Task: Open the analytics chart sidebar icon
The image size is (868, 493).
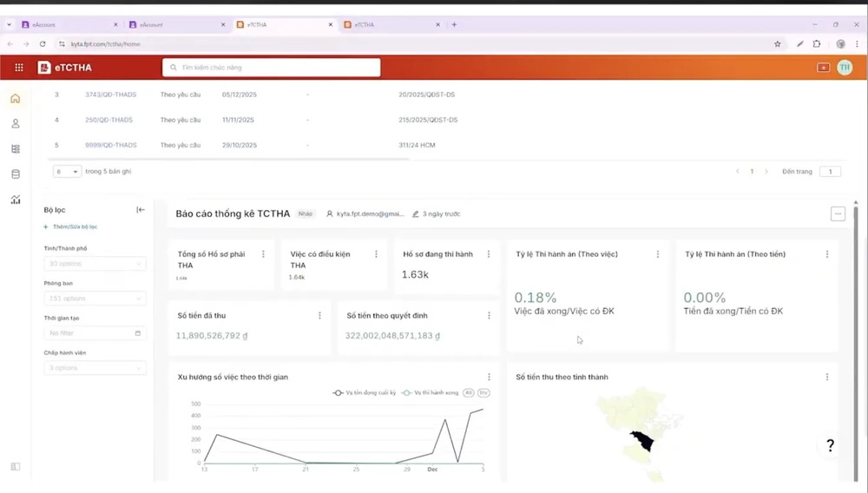Action: [x=15, y=200]
